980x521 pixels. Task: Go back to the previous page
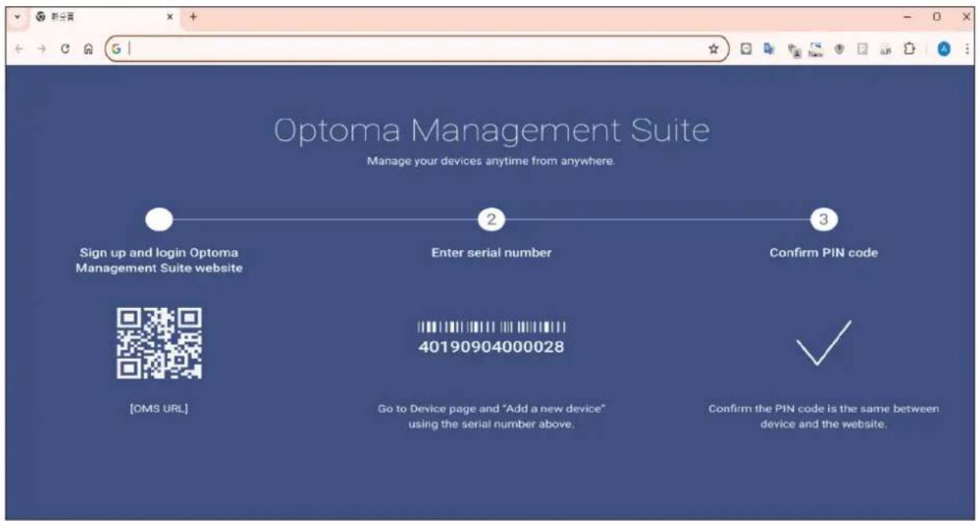[20, 48]
